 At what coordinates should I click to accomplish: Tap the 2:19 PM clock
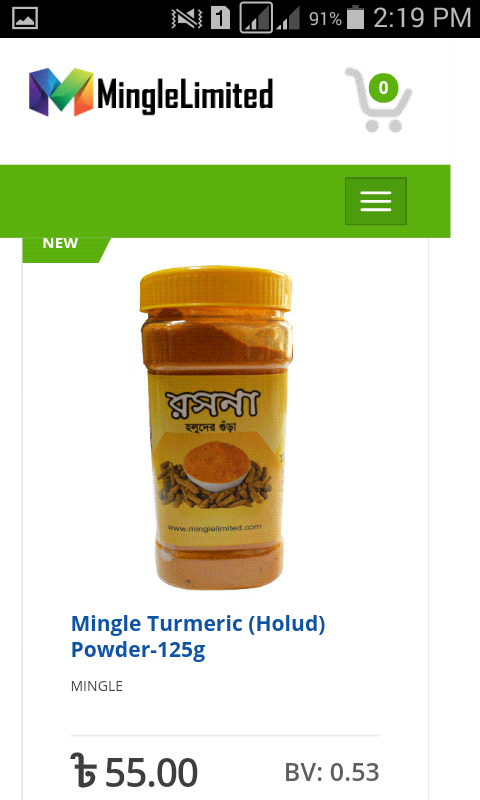pos(422,18)
